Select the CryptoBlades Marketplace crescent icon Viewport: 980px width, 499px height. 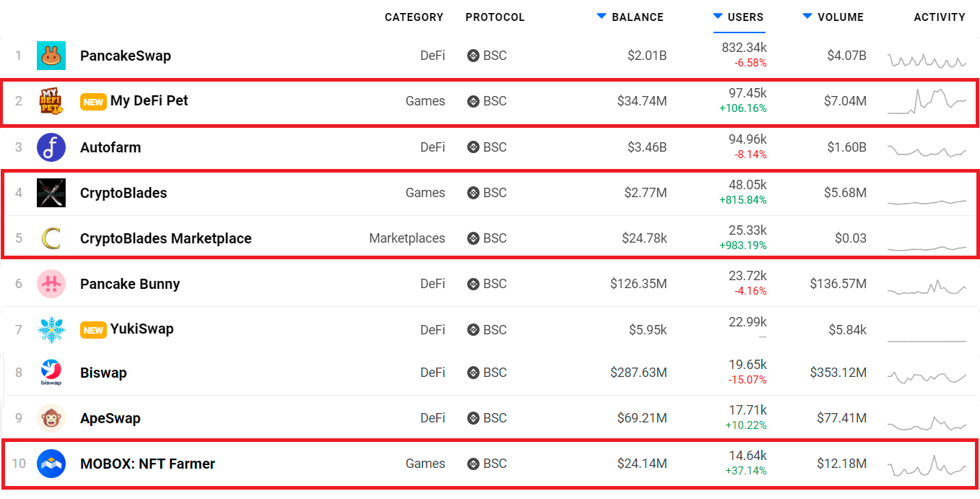[51, 238]
